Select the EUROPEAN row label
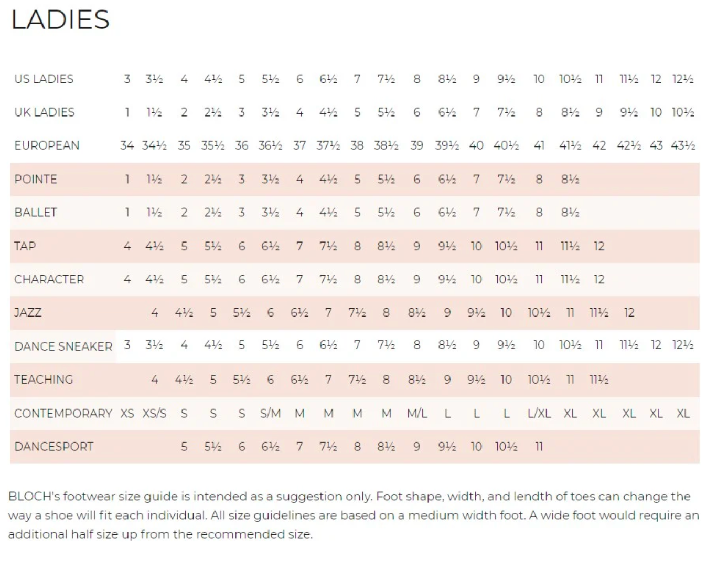Viewport: 728px width, 568px height. pos(47,145)
